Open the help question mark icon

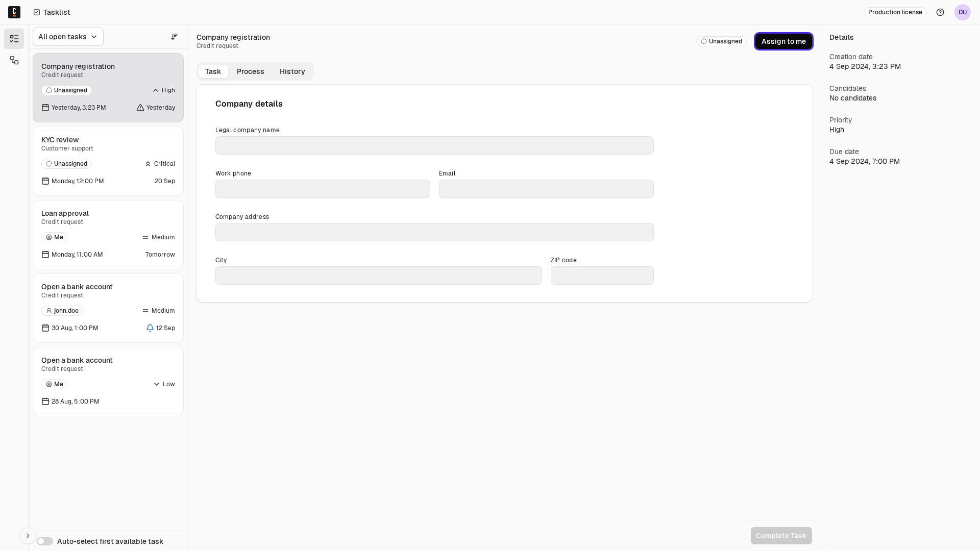point(940,12)
